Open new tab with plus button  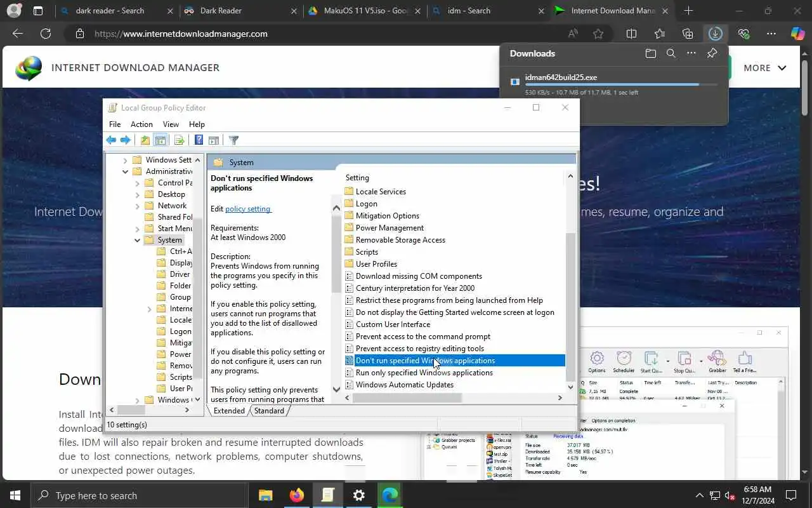point(688,11)
